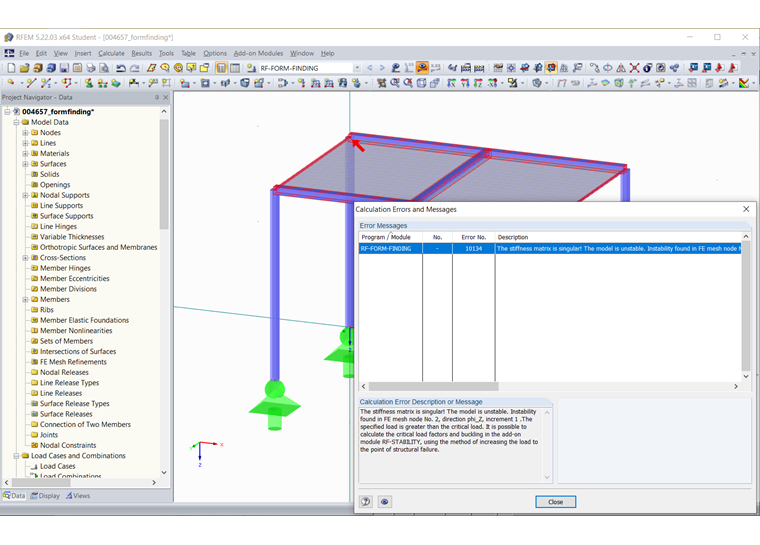
Task: Click the Close button in error dialog
Action: point(555,502)
